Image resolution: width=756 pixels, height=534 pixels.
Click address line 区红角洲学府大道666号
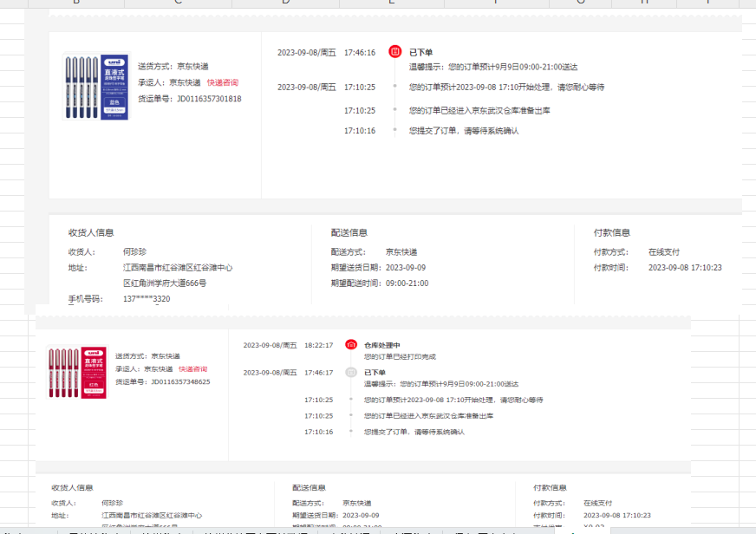pyautogui.click(x=165, y=283)
